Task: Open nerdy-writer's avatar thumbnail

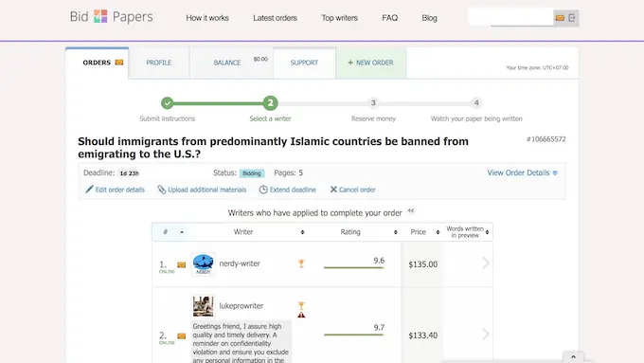Action: click(204, 264)
